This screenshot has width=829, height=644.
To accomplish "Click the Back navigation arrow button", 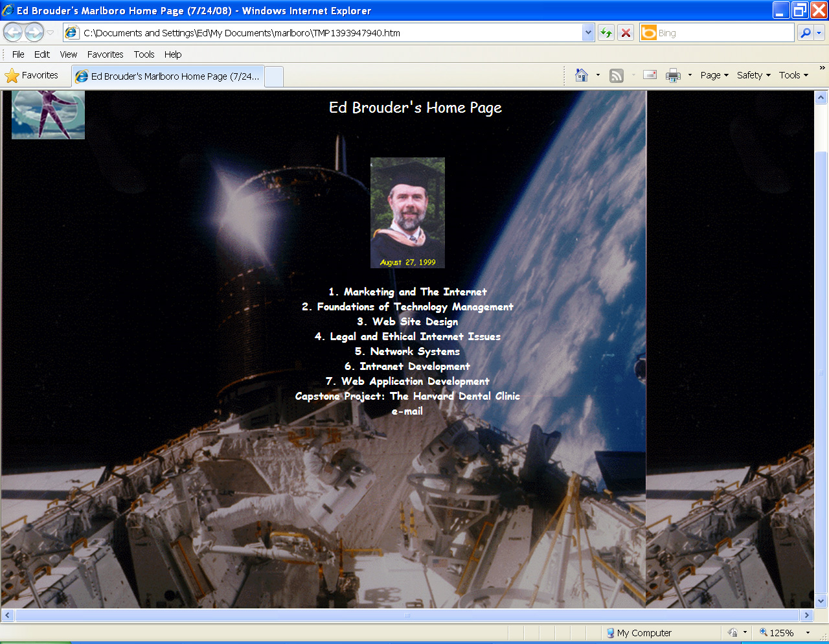I will point(13,32).
